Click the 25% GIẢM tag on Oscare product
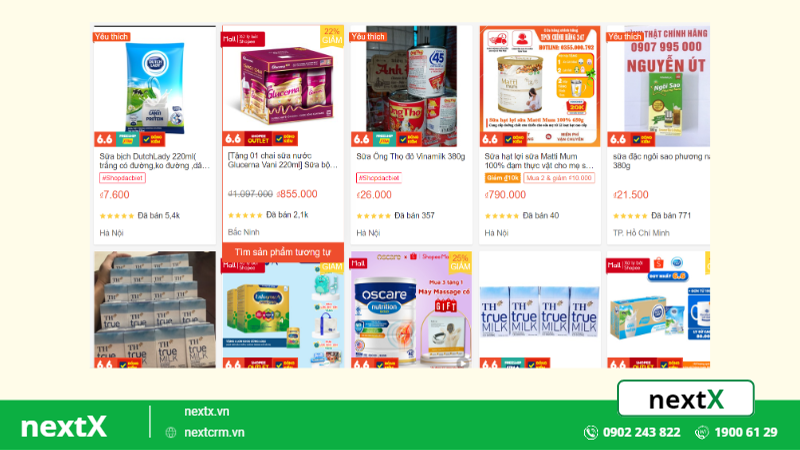 coord(460,262)
